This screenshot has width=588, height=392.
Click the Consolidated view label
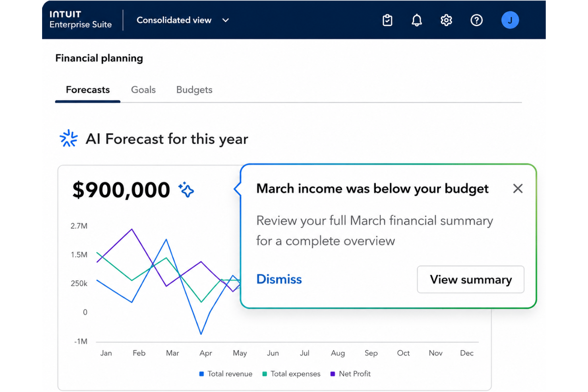click(174, 20)
